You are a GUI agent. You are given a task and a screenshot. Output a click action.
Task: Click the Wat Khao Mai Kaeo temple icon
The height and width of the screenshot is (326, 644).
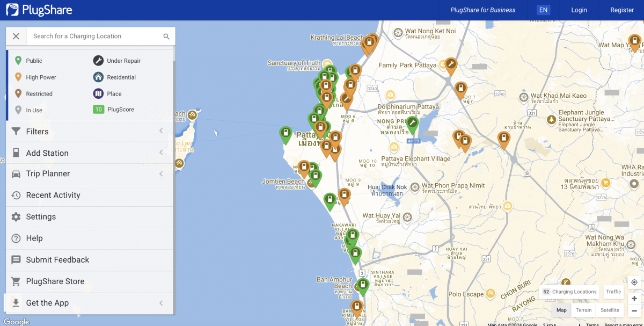523,97
